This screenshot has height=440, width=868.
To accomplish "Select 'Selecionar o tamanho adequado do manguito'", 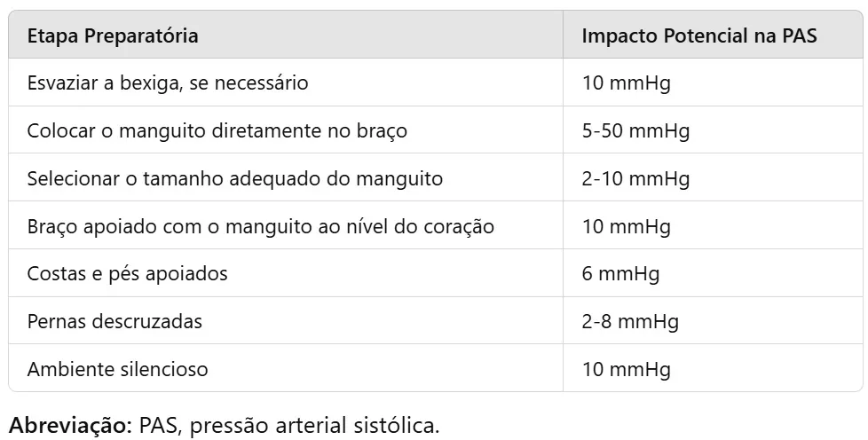I will coord(235,178).
